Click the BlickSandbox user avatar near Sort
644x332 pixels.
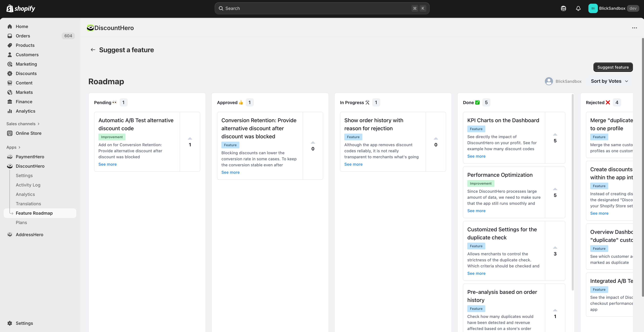(549, 81)
